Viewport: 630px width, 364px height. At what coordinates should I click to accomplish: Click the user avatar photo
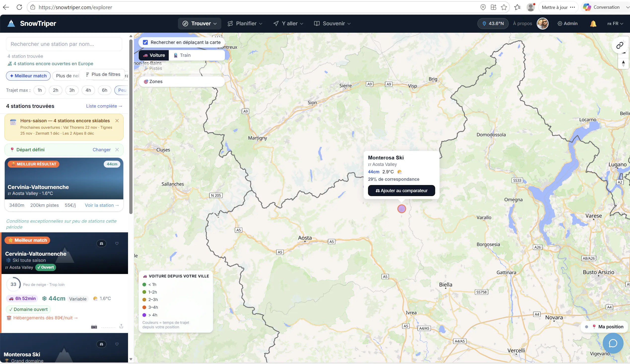(x=542, y=24)
